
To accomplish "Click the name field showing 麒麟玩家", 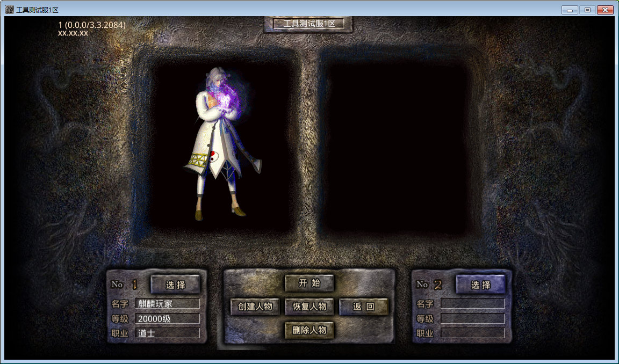I will pyautogui.click(x=168, y=303).
